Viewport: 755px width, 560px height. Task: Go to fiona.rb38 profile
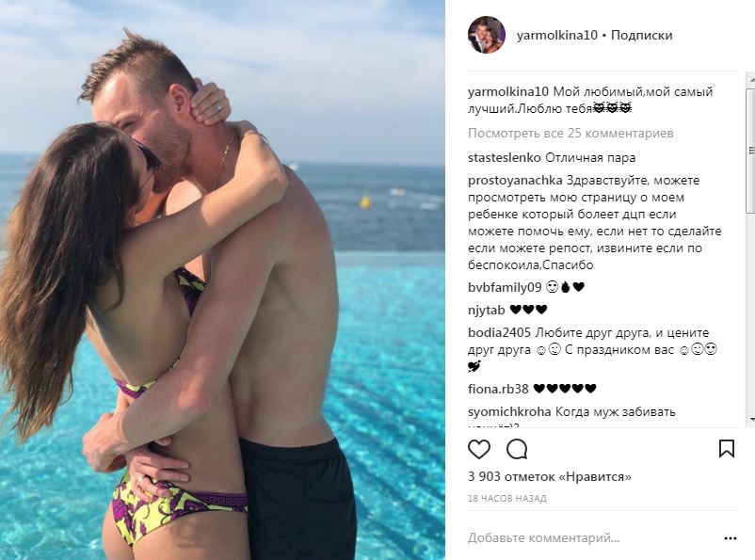[498, 389]
